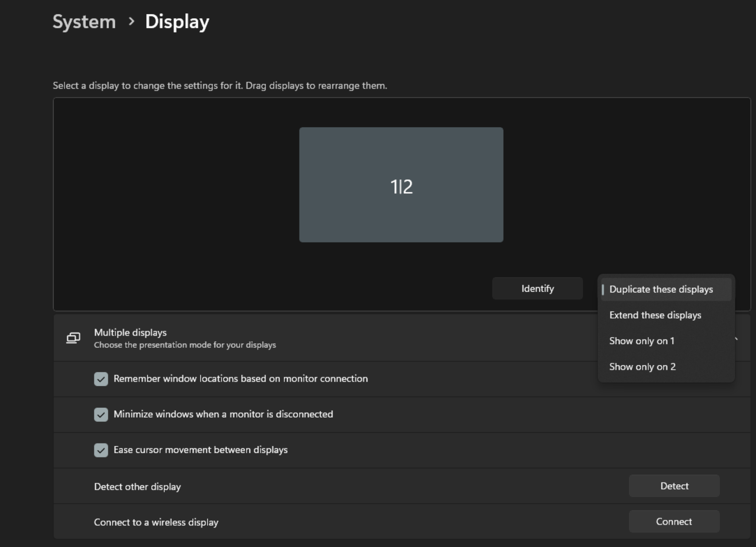The height and width of the screenshot is (547, 756).
Task: Click the Detect other display label
Action: click(137, 487)
